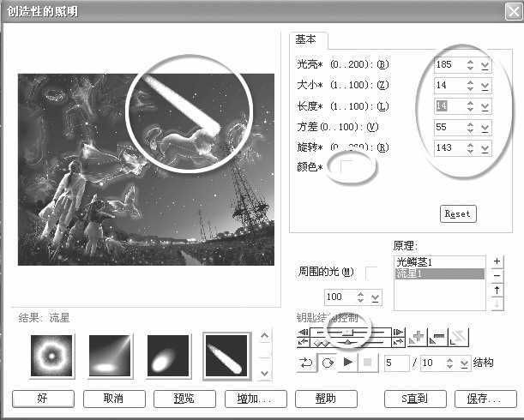Screen dimensions: 524x420
Task: Click the 周围的光 ambient light color box
Action: (x=372, y=273)
